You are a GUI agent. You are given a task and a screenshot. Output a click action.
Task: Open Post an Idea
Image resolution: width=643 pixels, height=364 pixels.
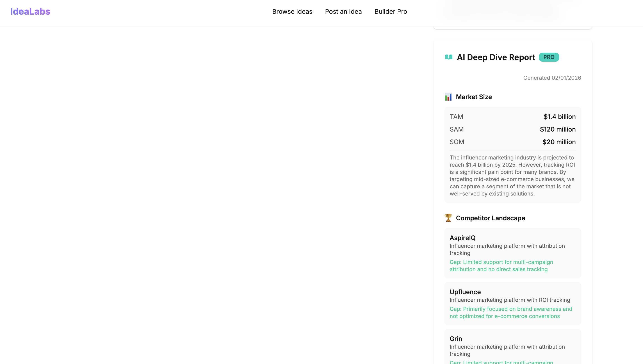pos(343,11)
